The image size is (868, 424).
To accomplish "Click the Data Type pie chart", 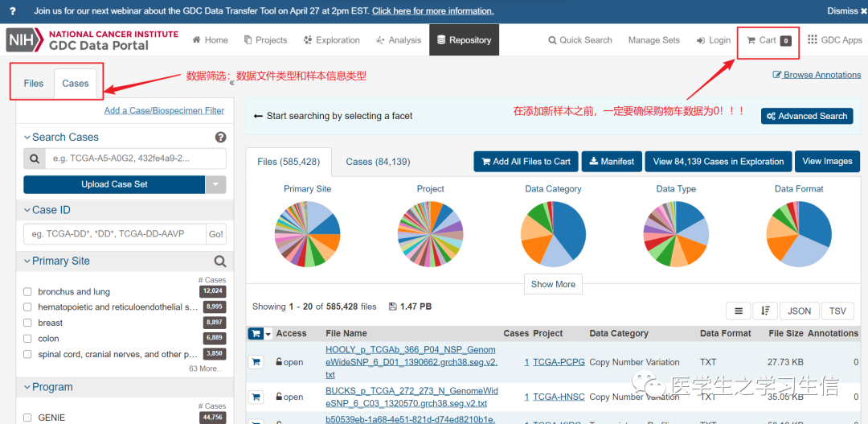I will [676, 234].
